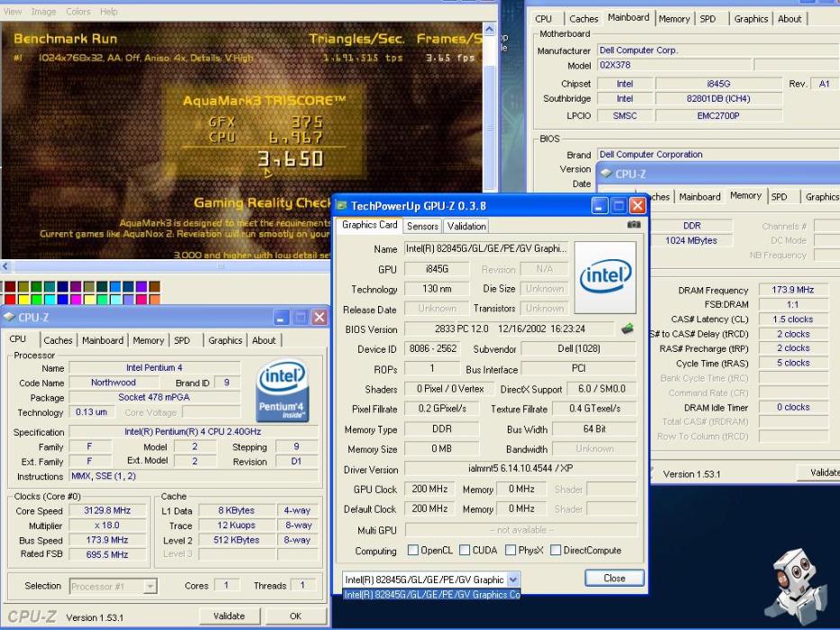Open Memory tab in bottom-left CPU-Z
Image resolution: width=840 pixels, height=630 pixels.
click(x=149, y=340)
